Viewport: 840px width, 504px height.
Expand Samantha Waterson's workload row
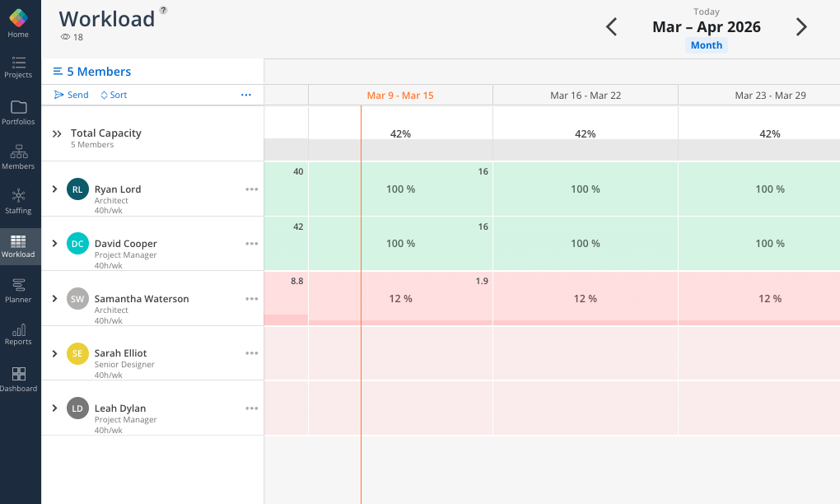click(55, 298)
